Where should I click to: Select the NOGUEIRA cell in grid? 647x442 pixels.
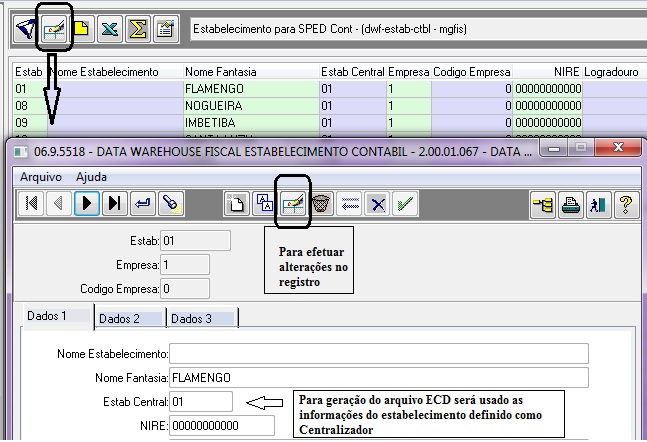pyautogui.click(x=251, y=106)
